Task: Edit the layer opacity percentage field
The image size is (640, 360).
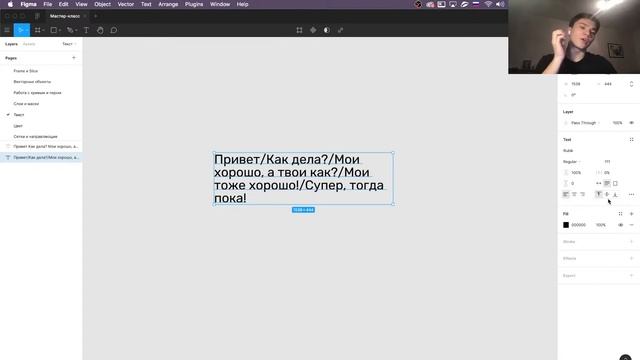Action: [x=617, y=123]
